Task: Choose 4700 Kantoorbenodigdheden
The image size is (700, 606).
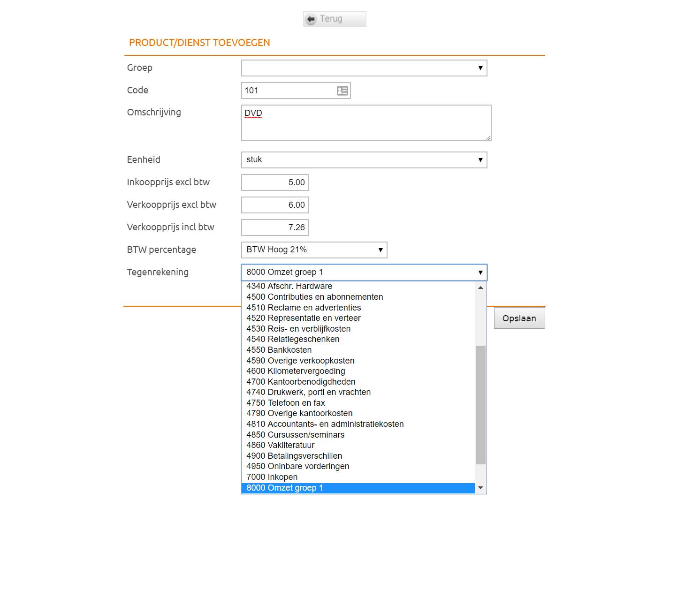Action: point(358,382)
